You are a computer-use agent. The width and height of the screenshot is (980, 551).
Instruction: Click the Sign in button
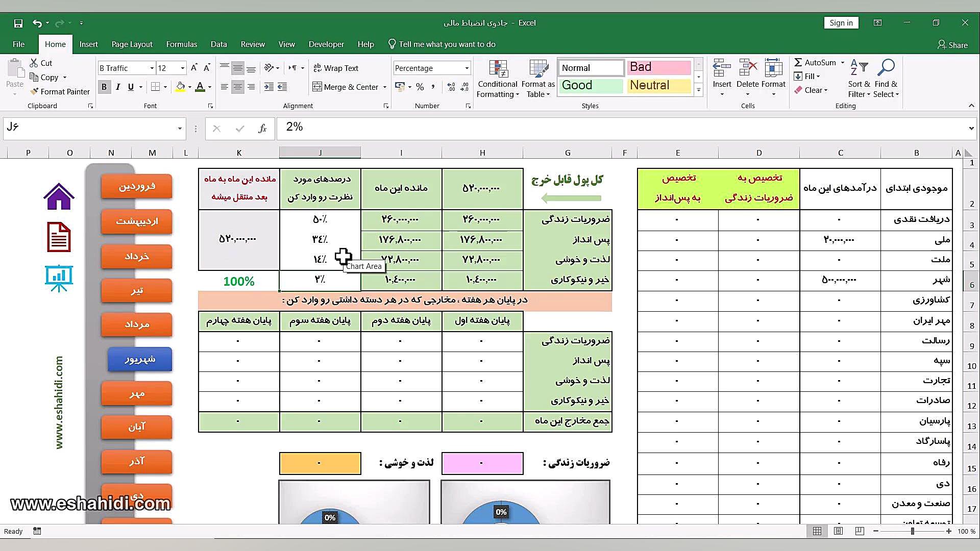[x=841, y=23]
